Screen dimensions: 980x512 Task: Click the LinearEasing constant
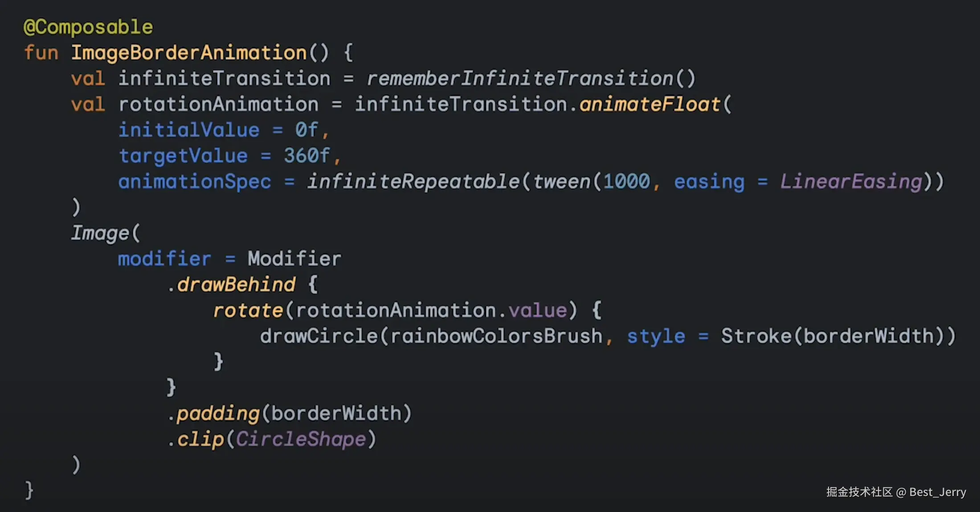click(850, 182)
